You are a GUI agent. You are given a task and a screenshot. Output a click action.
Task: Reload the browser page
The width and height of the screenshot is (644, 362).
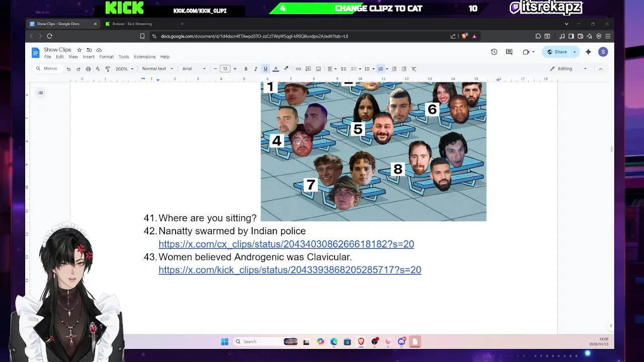coord(49,36)
